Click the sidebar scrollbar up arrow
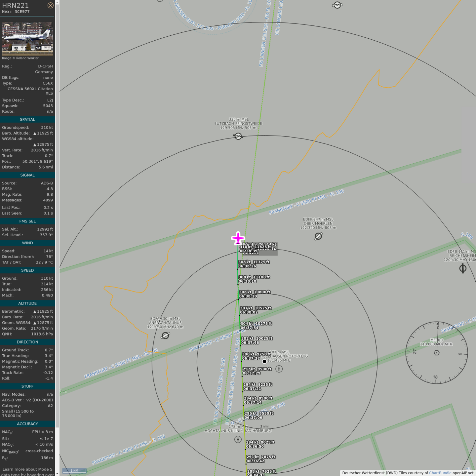 57,2
